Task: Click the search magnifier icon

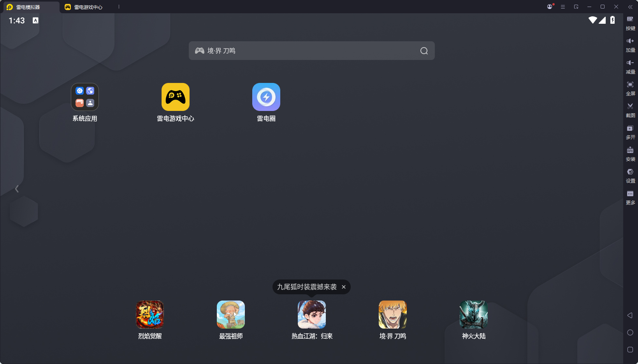Action: (424, 51)
